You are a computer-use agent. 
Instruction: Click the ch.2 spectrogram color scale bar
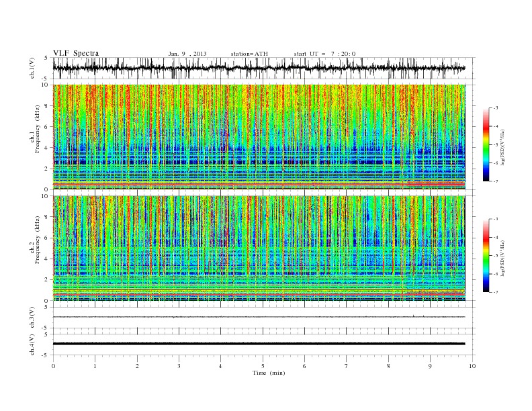pos(486,255)
